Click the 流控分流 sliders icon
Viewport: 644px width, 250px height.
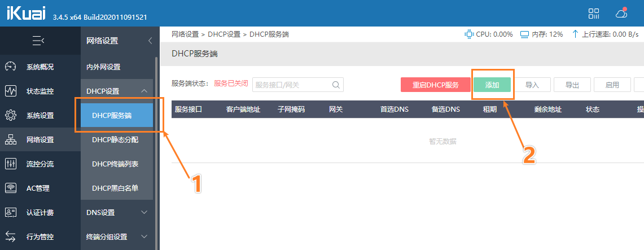[x=11, y=164]
